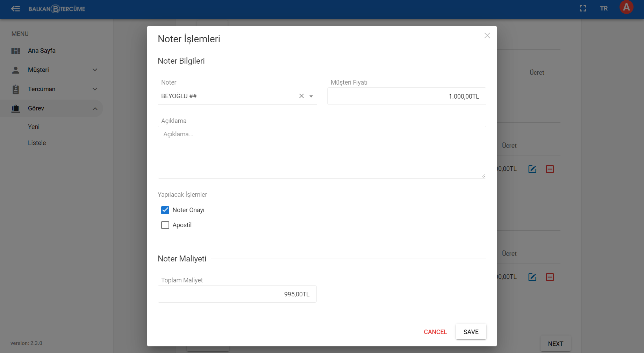Screen dimensions: 644x353
Task: Click the Noter Onayı label text
Action: click(188, 210)
